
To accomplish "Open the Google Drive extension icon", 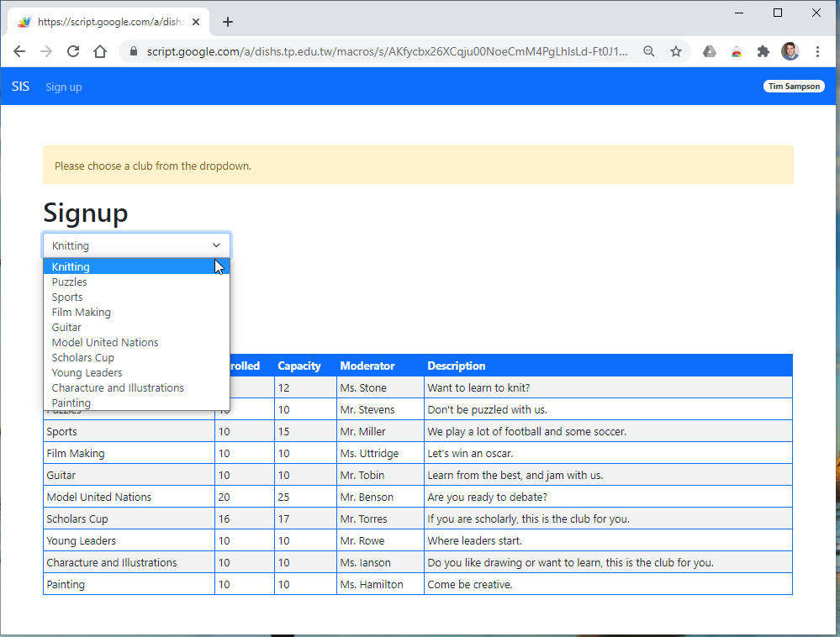I will [709, 51].
